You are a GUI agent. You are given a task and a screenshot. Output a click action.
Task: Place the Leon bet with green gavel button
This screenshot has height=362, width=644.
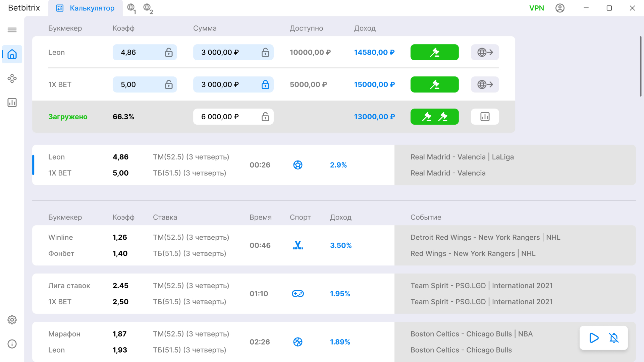[x=435, y=52]
